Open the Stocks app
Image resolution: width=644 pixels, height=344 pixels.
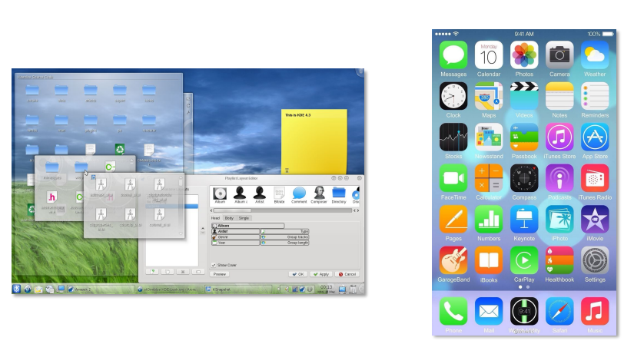pyautogui.click(x=453, y=137)
